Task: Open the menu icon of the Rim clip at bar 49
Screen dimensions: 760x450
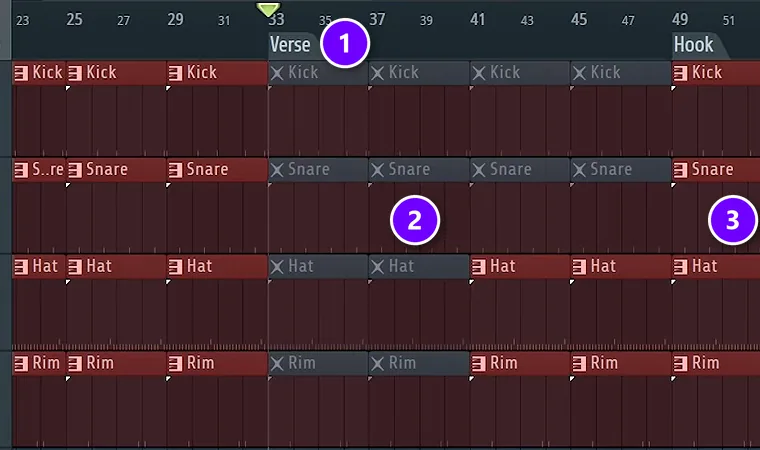Action: 680,364
